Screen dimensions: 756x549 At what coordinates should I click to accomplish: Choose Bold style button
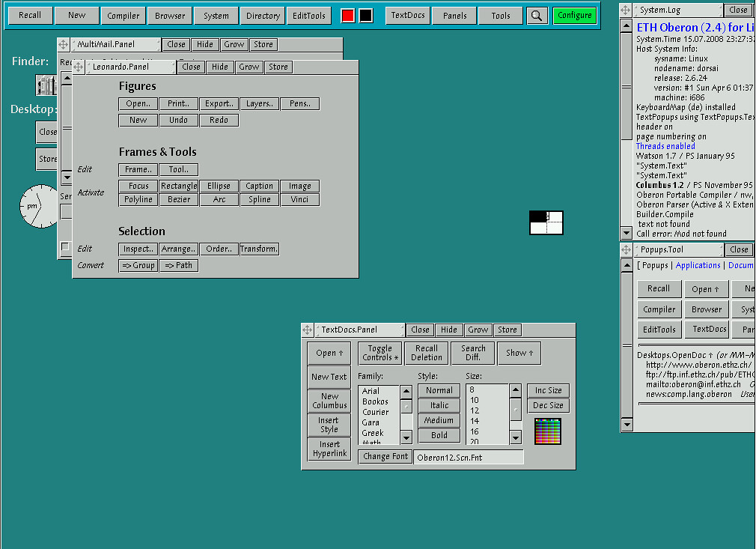click(439, 435)
